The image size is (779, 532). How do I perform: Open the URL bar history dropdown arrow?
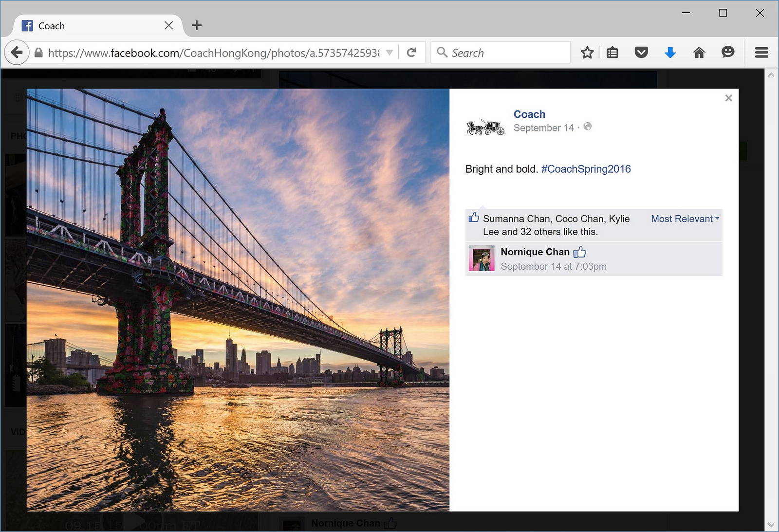pyautogui.click(x=389, y=53)
